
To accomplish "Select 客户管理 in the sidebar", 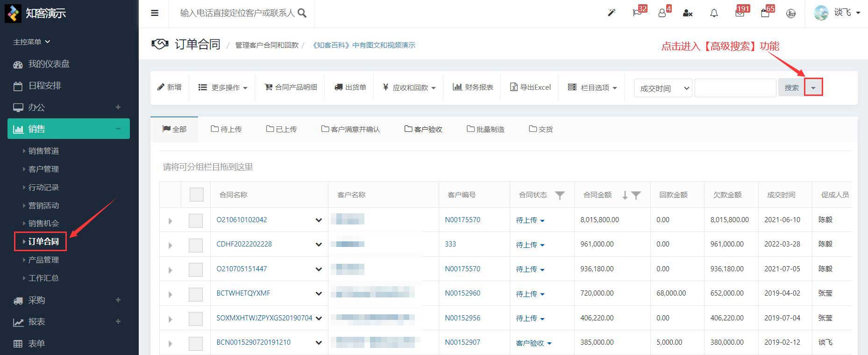I will point(43,169).
